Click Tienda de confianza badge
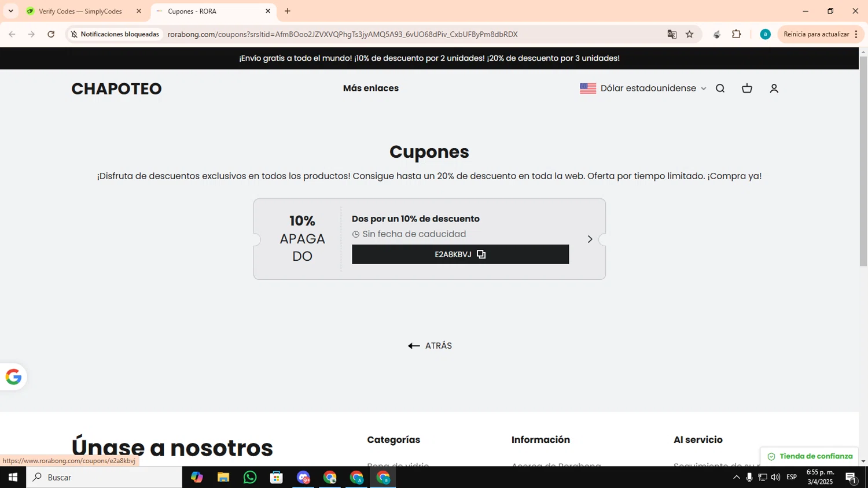The height and width of the screenshot is (488, 868). coord(810,456)
